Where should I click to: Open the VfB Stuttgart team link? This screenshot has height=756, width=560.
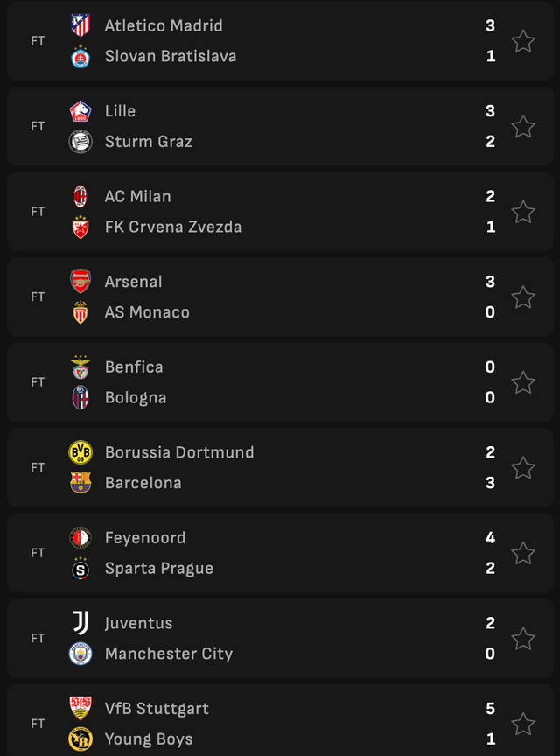tap(157, 708)
